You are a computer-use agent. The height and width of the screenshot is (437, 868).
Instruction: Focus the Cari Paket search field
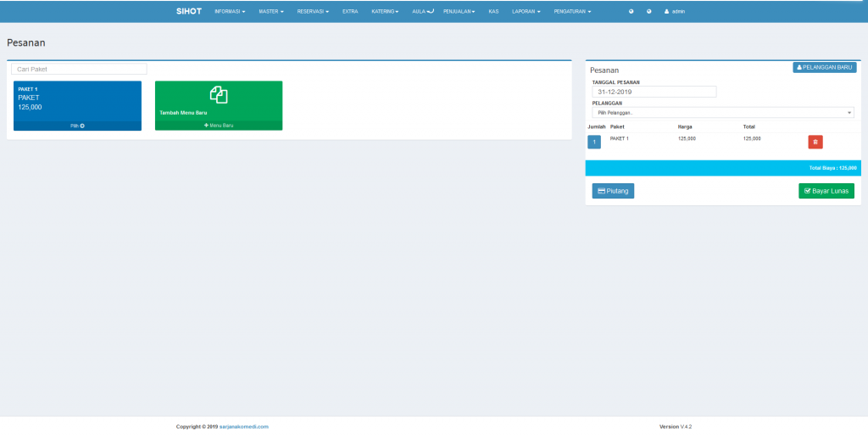click(x=79, y=69)
